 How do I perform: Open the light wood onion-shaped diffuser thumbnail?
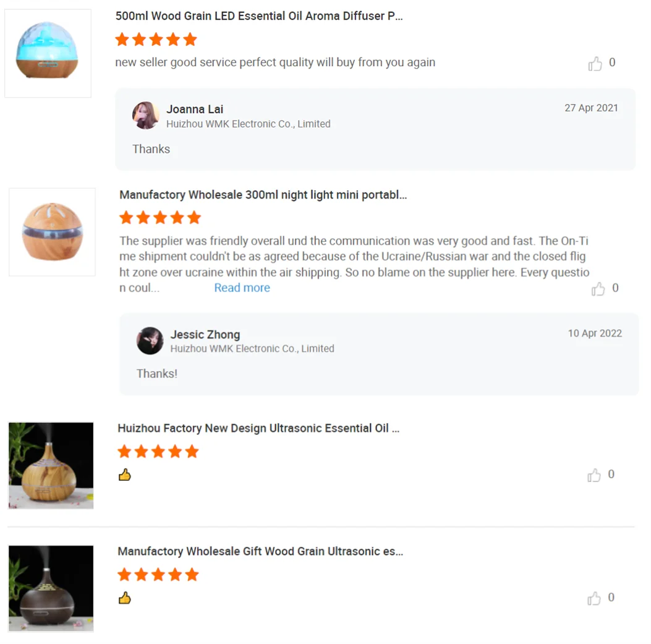click(x=51, y=465)
